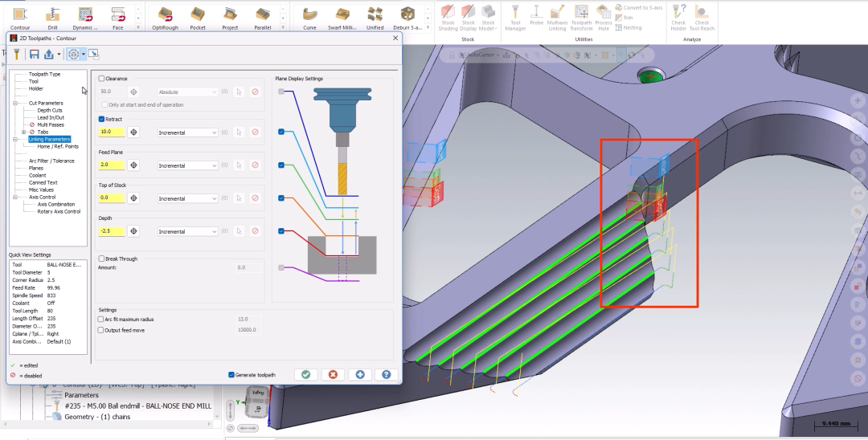Open Process Hole utility

click(604, 17)
